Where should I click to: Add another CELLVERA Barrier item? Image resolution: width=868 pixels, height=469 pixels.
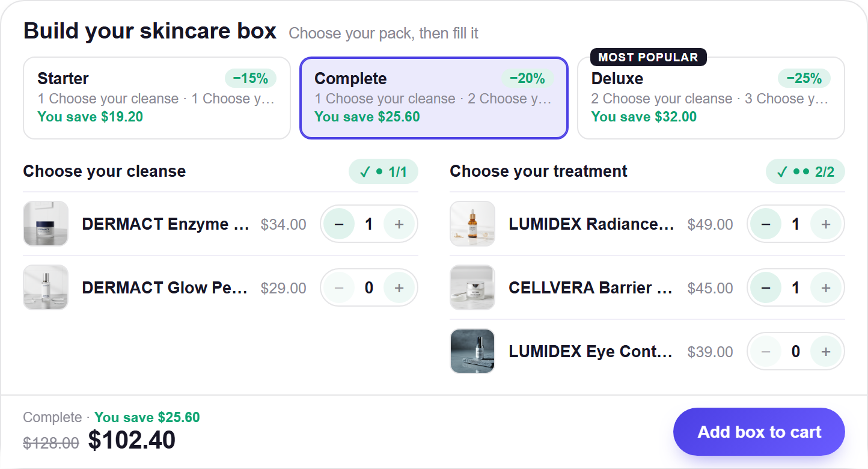[x=825, y=288]
